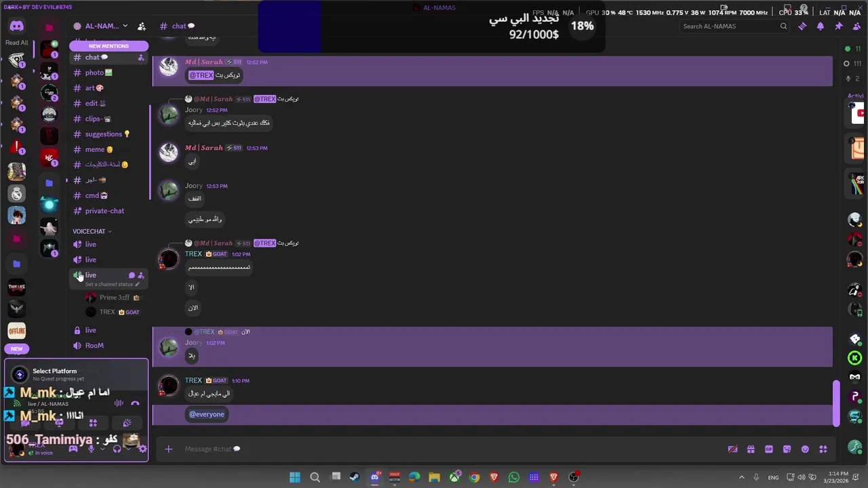Image resolution: width=868 pixels, height=488 pixels.
Task: Open Google Chrome from taskbar
Action: (474, 477)
